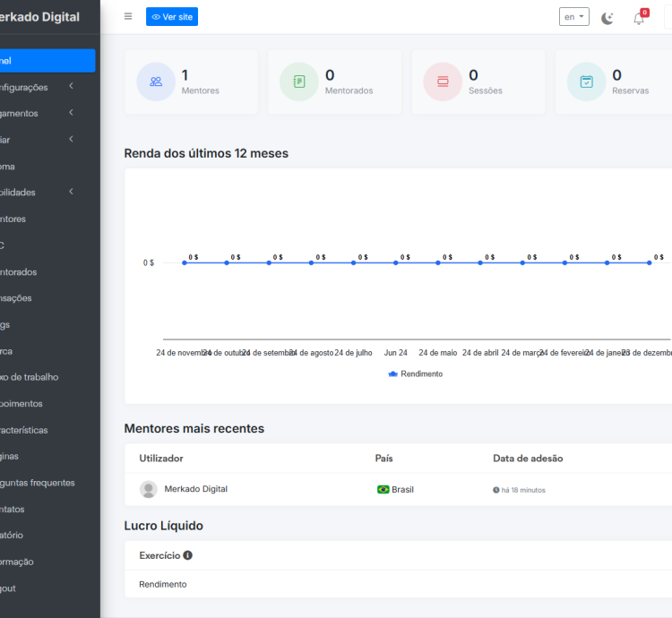Open Perguntas frequentes in sidebar
This screenshot has width=672, height=618.
38,483
